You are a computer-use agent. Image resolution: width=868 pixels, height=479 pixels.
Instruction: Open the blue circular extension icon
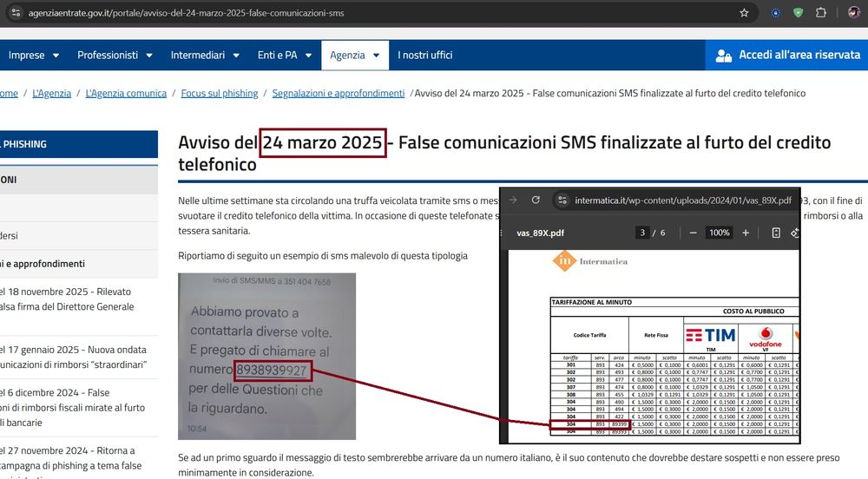(775, 13)
